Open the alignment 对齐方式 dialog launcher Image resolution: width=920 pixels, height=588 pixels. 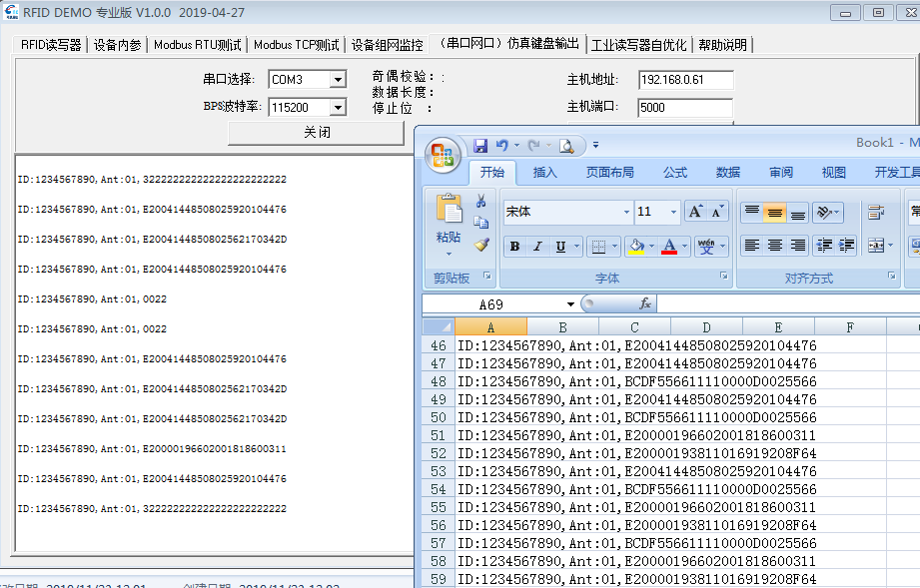tap(892, 276)
